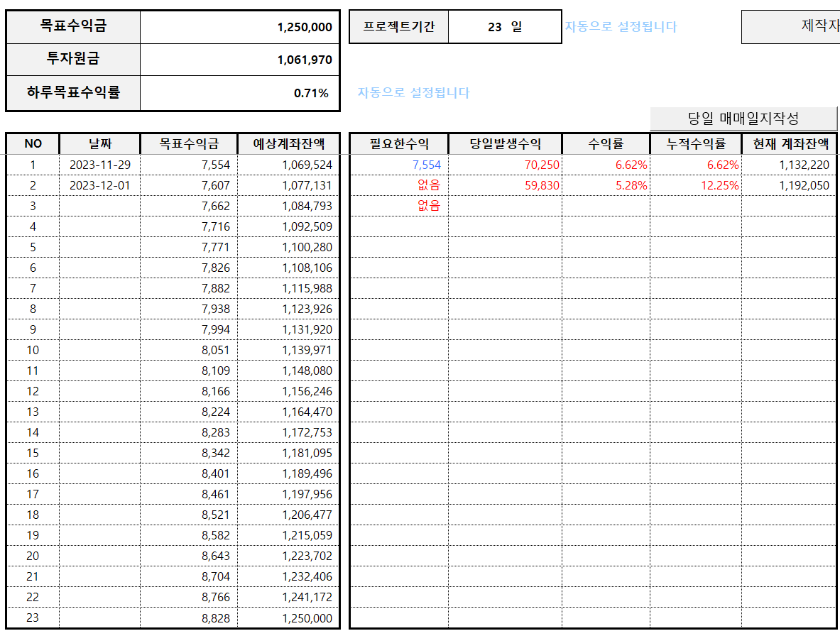840x631 pixels.
Task: Select the 프로젝트기간 value cell showing 23 일
Action: [505, 27]
